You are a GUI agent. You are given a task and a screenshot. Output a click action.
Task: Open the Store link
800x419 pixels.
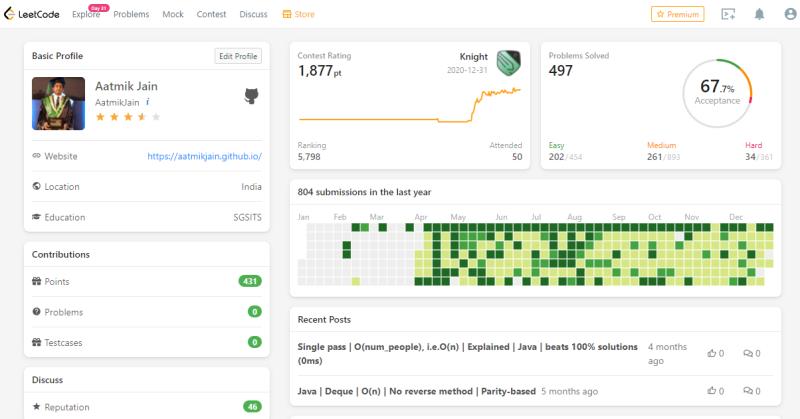299,14
